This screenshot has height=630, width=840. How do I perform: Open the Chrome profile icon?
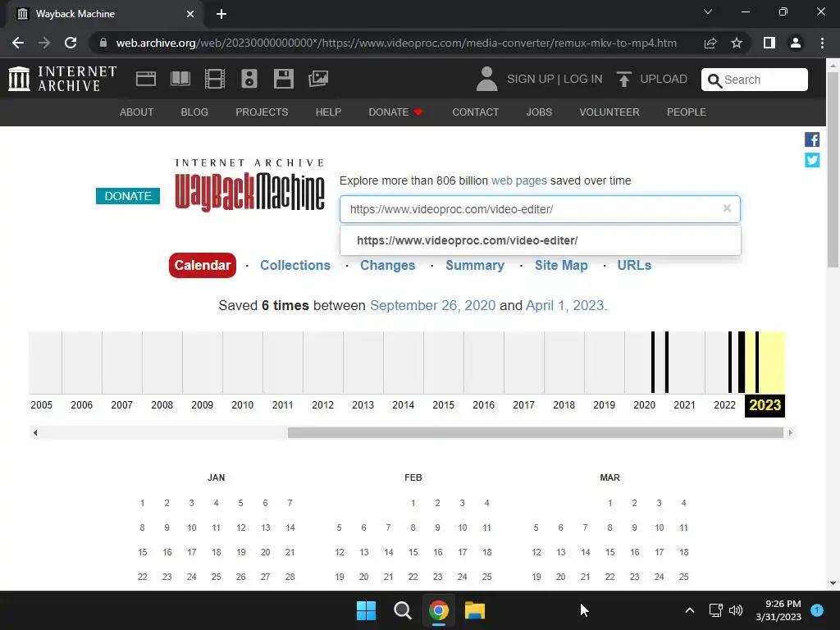[796, 43]
